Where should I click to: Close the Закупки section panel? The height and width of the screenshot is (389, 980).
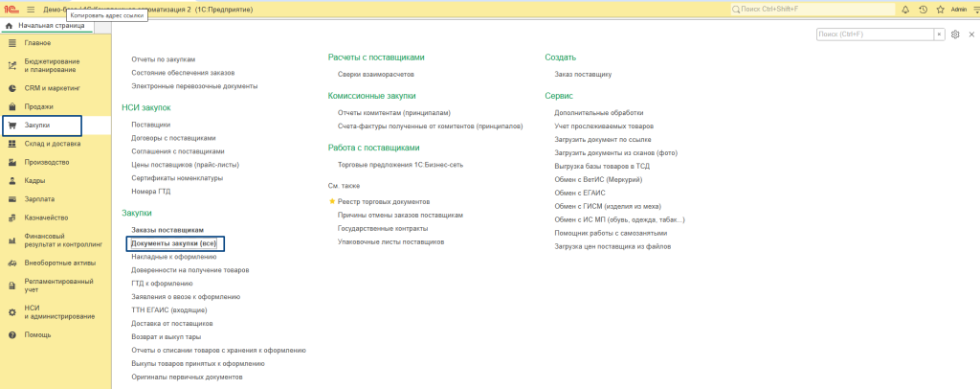point(970,34)
